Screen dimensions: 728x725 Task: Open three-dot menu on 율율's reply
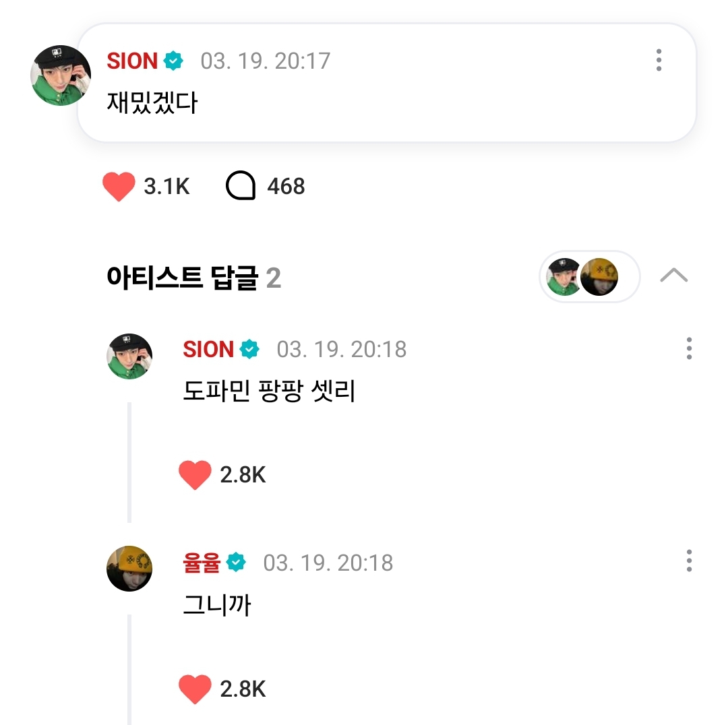689,561
